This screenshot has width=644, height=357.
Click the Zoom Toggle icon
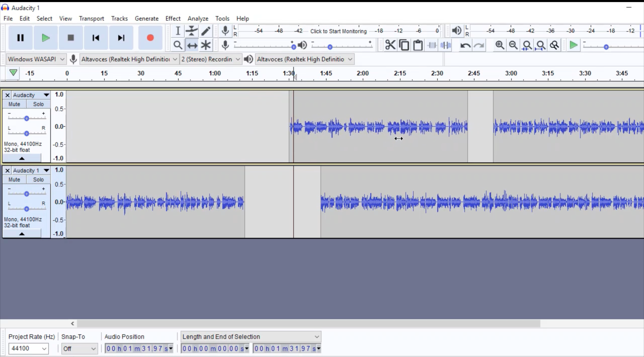pos(554,45)
